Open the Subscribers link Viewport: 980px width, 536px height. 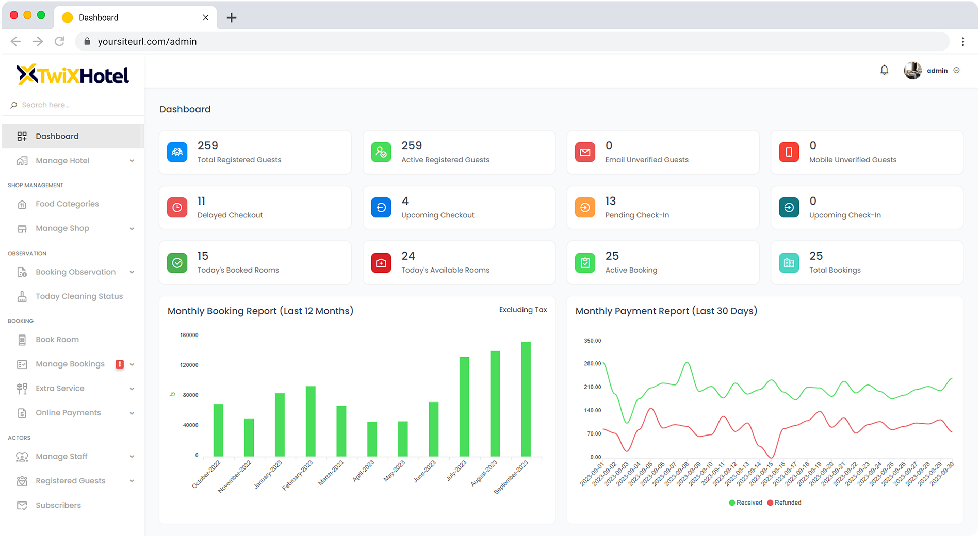(x=58, y=505)
